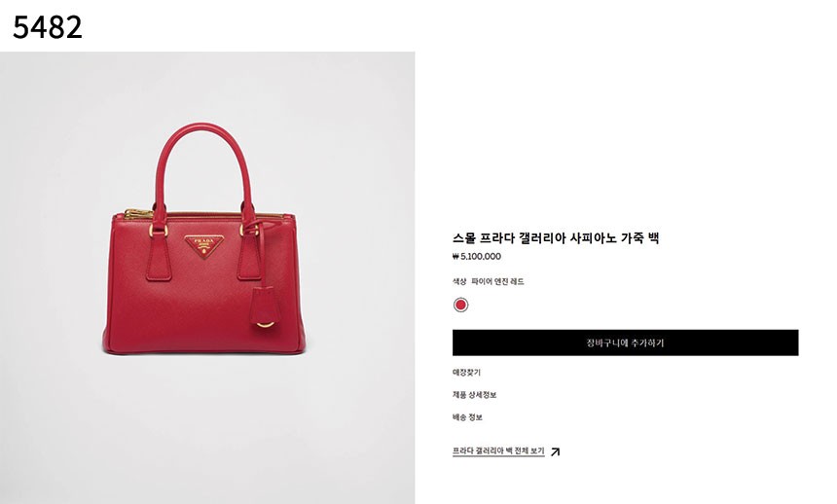The width and height of the screenshot is (837, 504).
Task: Click the hanging leather key charm
Action: 266,306
